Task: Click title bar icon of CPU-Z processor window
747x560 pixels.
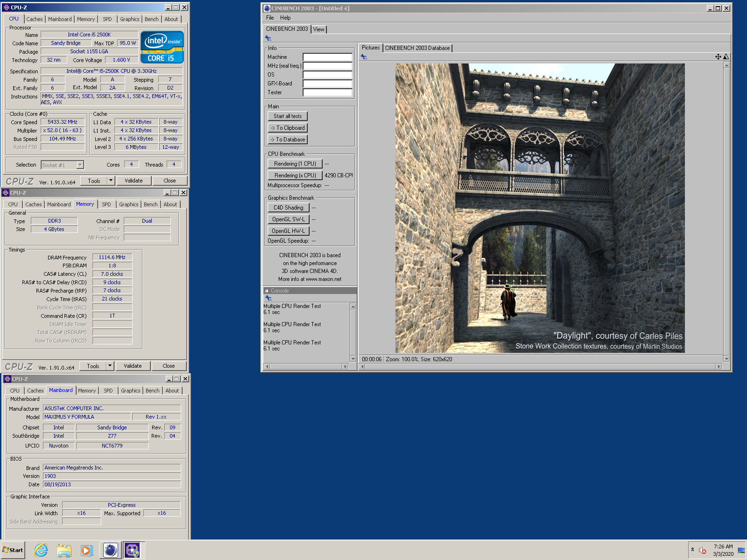Action: [x=7, y=7]
